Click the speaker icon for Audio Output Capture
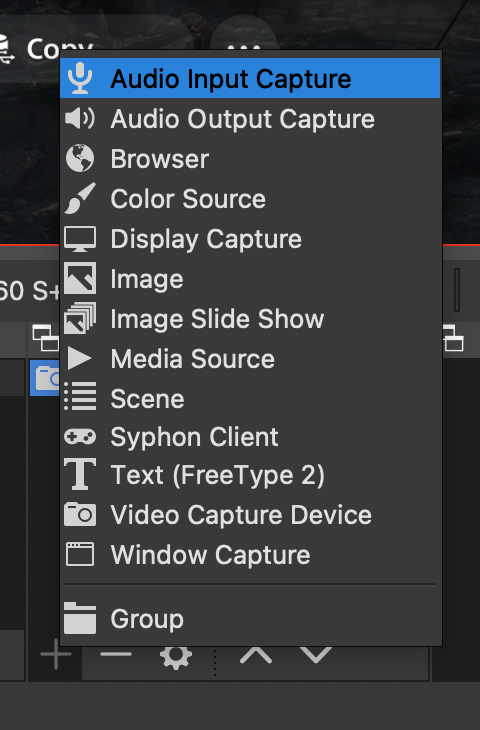Image resolution: width=480 pixels, height=730 pixels. (x=80, y=118)
